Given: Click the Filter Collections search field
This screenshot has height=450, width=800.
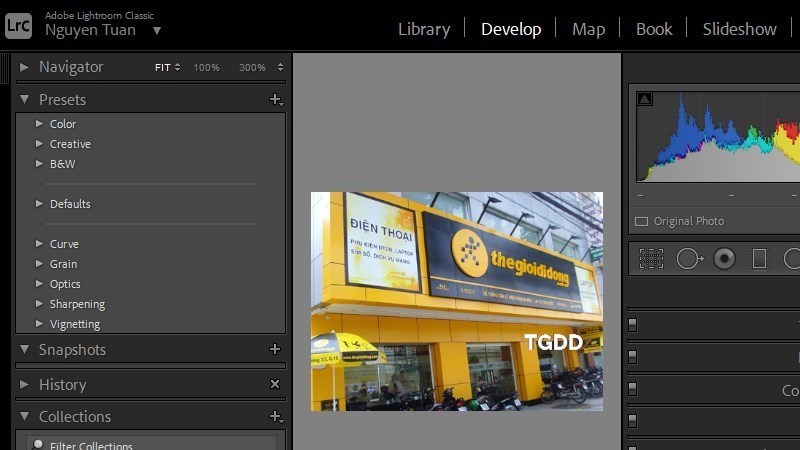Looking at the screenshot, I should tap(151, 444).
